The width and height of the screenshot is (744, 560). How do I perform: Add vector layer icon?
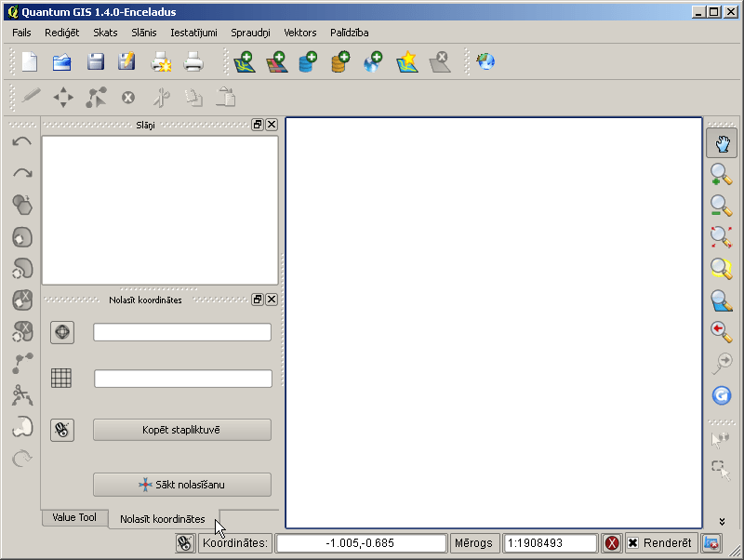point(245,62)
